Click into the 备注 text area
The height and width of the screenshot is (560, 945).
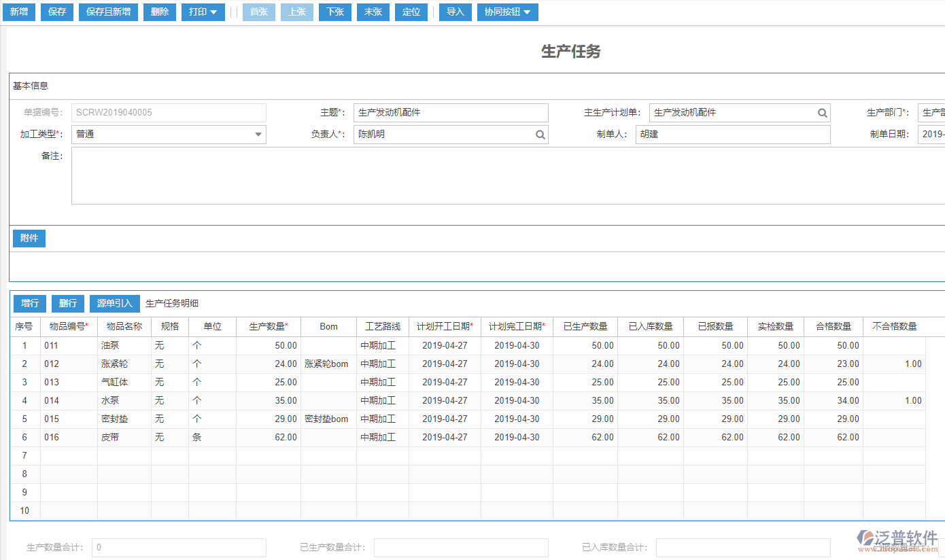tap(503, 175)
